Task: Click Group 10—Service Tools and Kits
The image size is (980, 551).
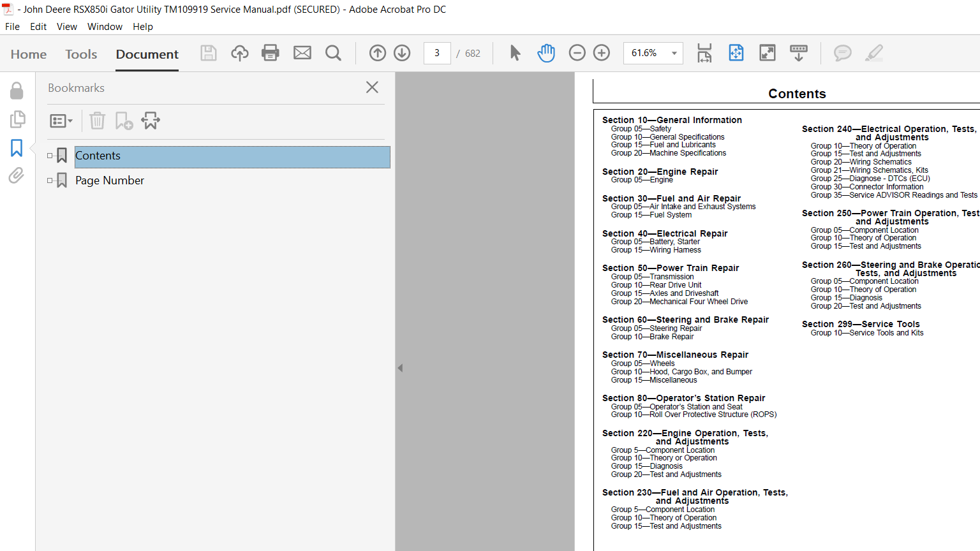Action: (867, 333)
